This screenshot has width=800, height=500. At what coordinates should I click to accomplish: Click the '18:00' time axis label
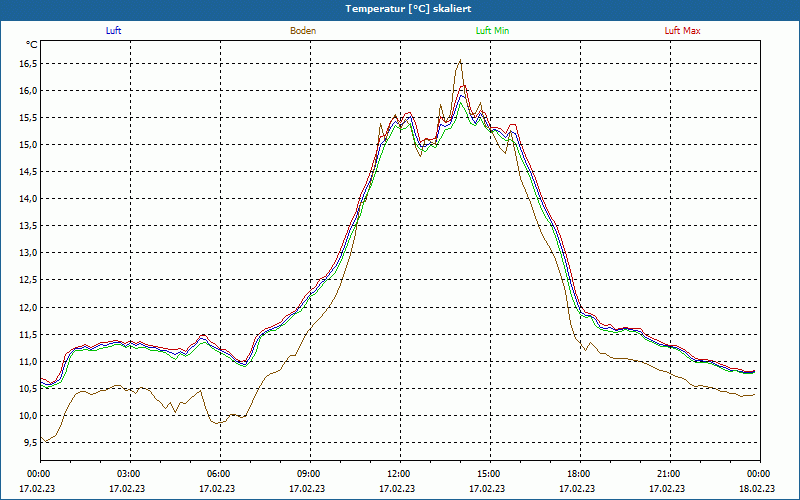pos(580,474)
